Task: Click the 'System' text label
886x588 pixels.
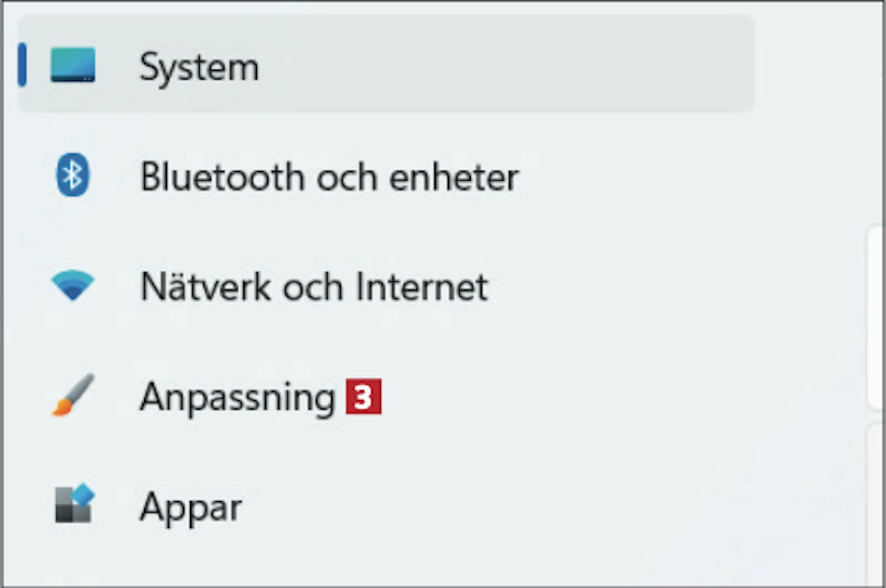Action: (199, 67)
